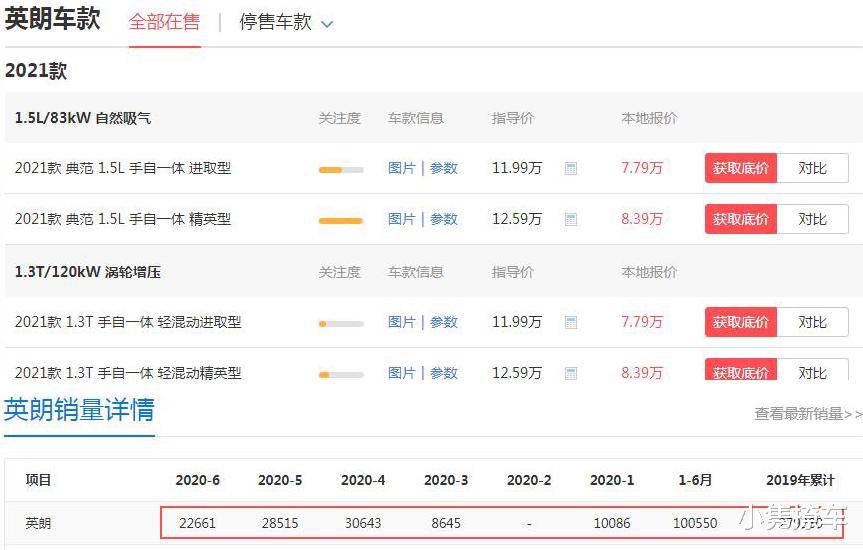Image resolution: width=863 pixels, height=550 pixels.
Task: Open calculator icon for 典范 1.5L 进取型
Action: [571, 168]
